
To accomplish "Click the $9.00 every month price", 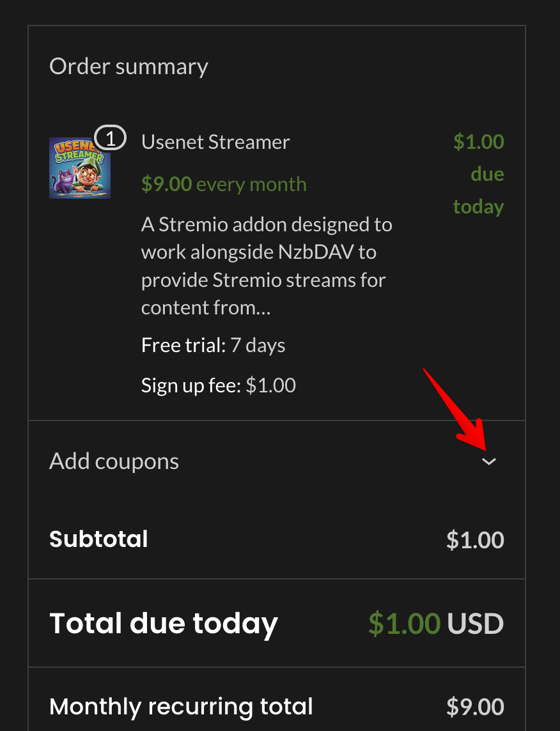I will click(223, 184).
